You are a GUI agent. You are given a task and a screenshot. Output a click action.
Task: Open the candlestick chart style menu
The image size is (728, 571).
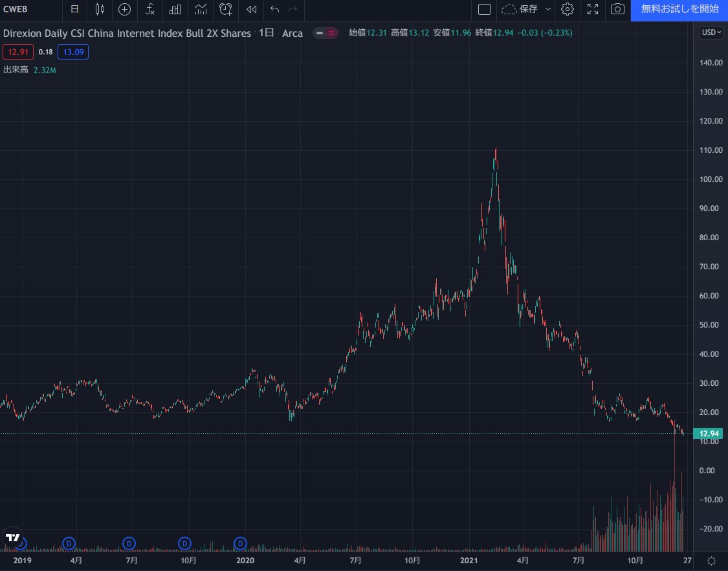100,9
